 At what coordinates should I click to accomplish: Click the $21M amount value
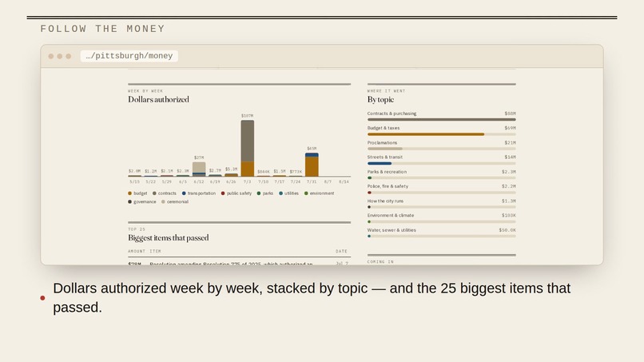tap(510, 142)
